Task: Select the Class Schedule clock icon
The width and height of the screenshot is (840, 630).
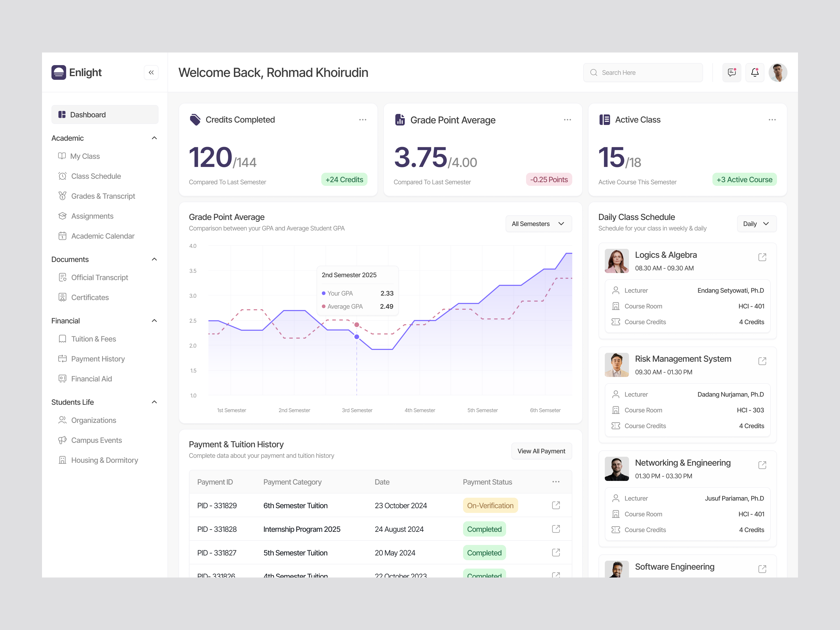Action: pyautogui.click(x=62, y=176)
